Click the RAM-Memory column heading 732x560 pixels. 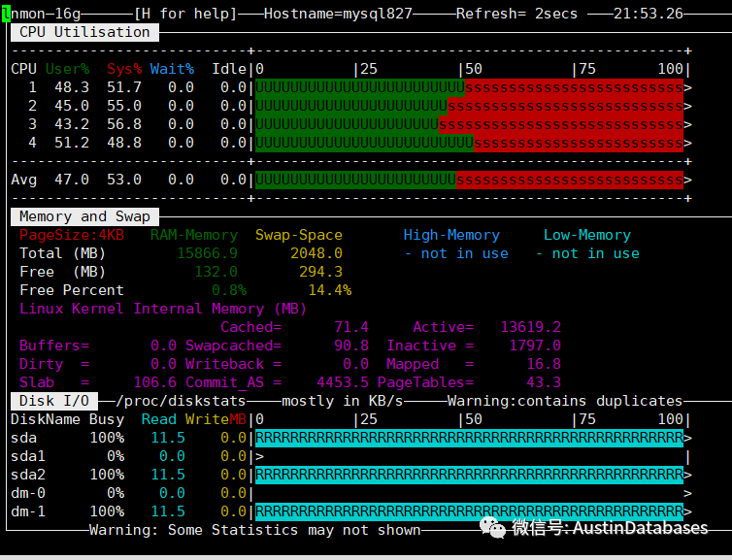click(x=194, y=235)
